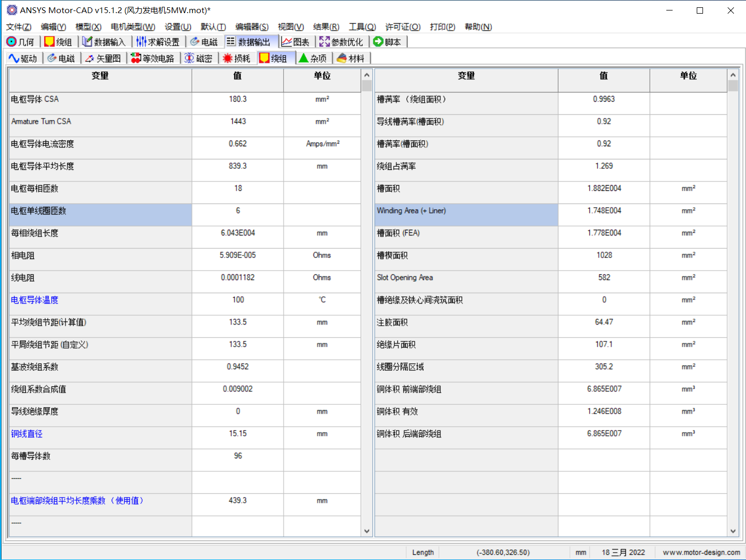Click the 槽满率（绕组面积）value 0.9963
This screenshot has width=746, height=560.
coord(604,99)
